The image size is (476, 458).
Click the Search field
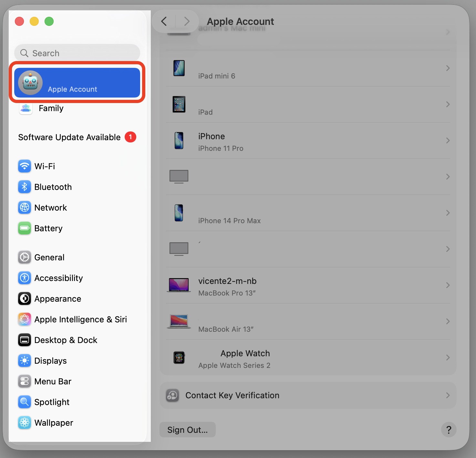77,53
